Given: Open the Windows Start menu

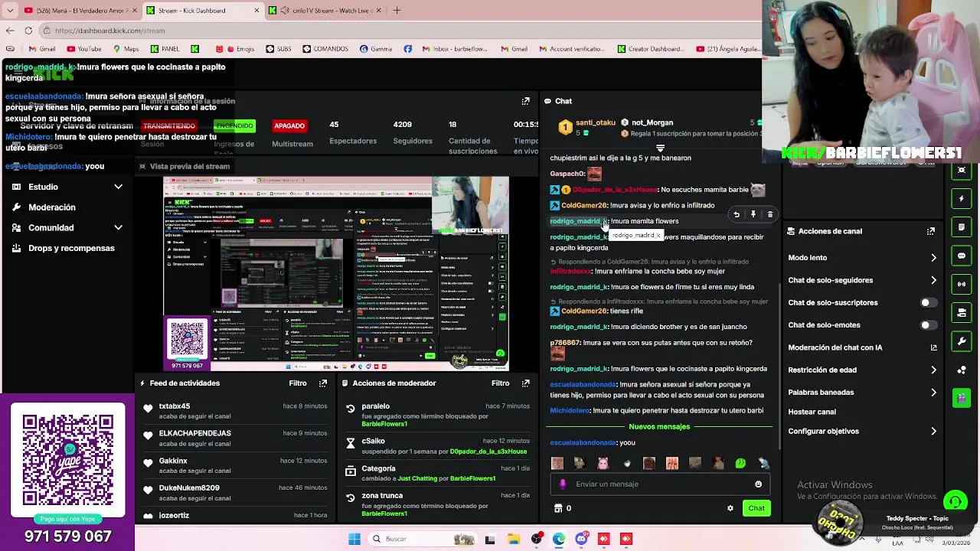Looking at the screenshot, I should pyautogui.click(x=354, y=539).
